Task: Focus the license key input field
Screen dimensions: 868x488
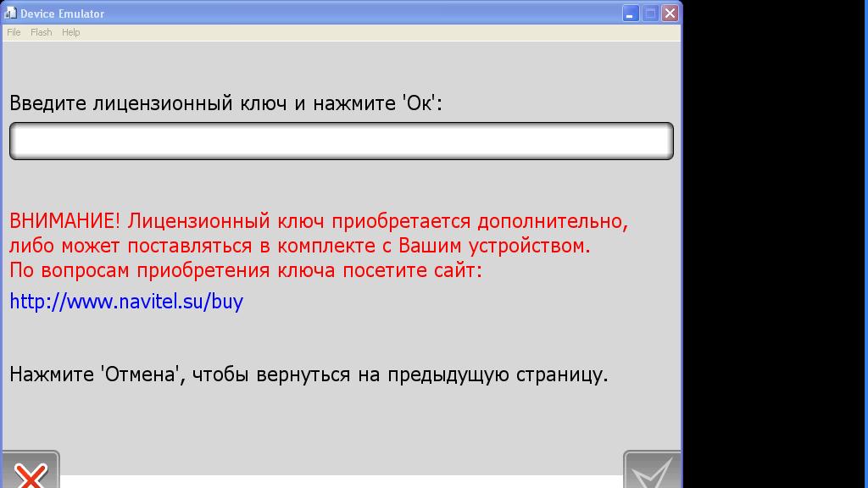Action: coord(341,141)
